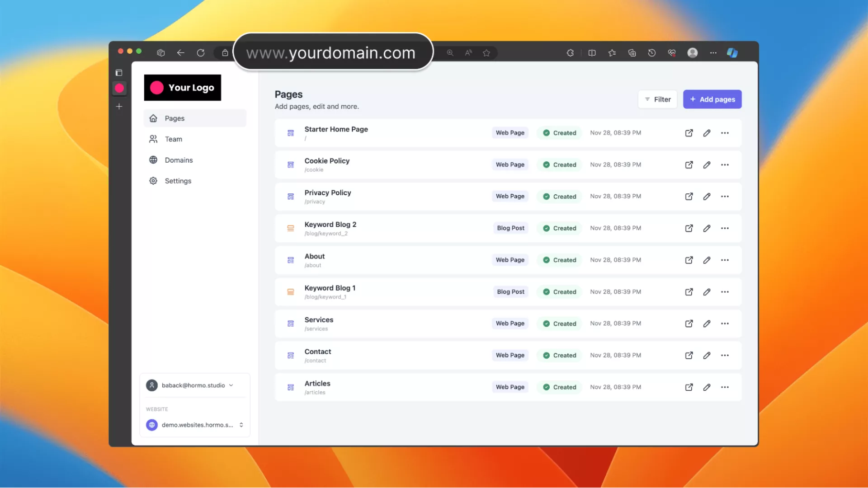Select Settings in the sidebar
Viewport: 868px width, 488px height.
click(178, 181)
